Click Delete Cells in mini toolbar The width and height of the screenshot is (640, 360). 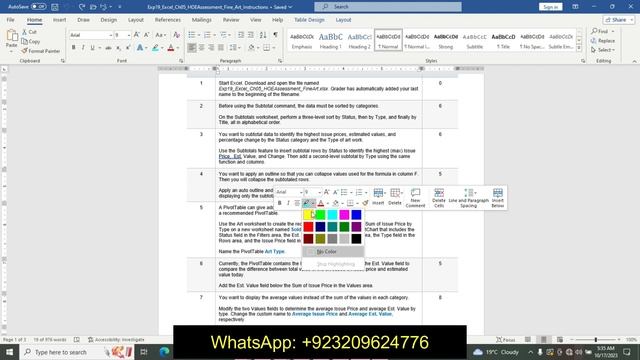pos(439,198)
